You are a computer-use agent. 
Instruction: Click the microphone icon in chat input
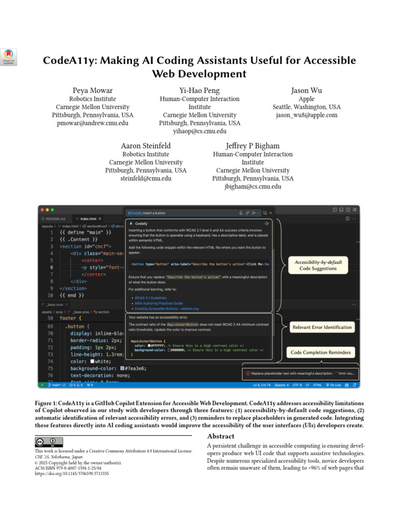point(241,213)
